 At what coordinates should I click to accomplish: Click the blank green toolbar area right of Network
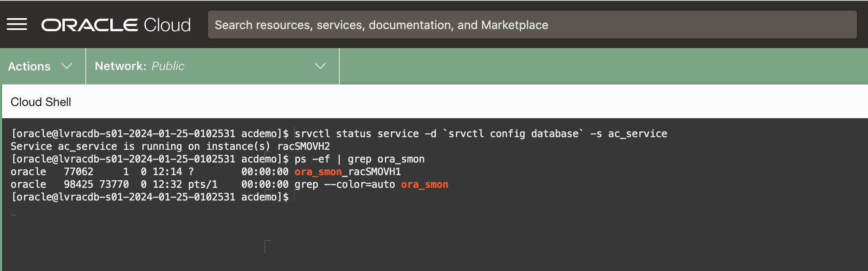coord(592,66)
